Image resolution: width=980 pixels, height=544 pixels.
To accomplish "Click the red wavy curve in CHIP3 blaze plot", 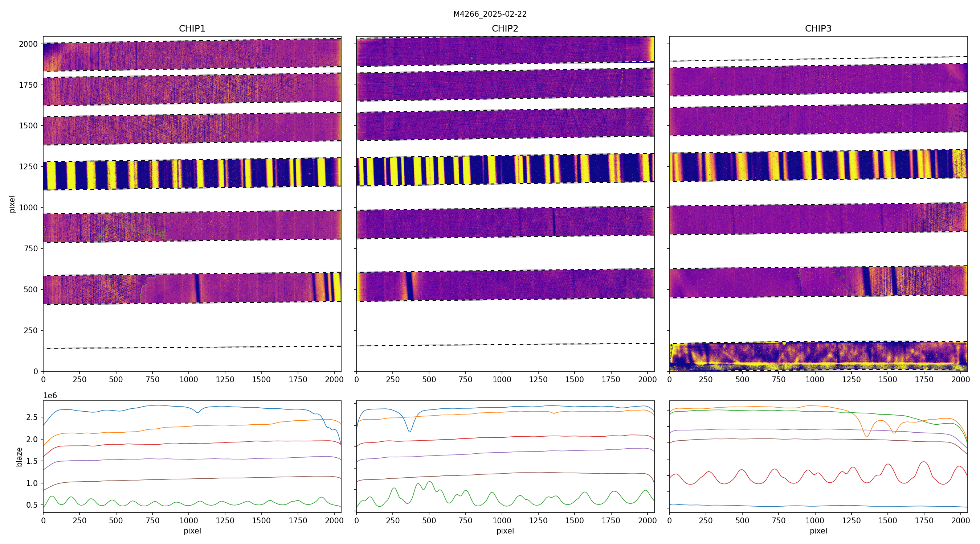I will coord(742,470).
